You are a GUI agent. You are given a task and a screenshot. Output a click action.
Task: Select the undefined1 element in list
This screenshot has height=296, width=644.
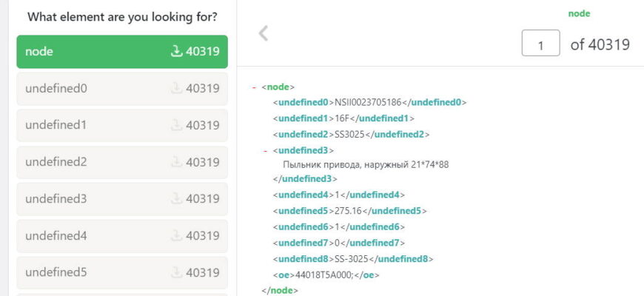(x=89, y=125)
